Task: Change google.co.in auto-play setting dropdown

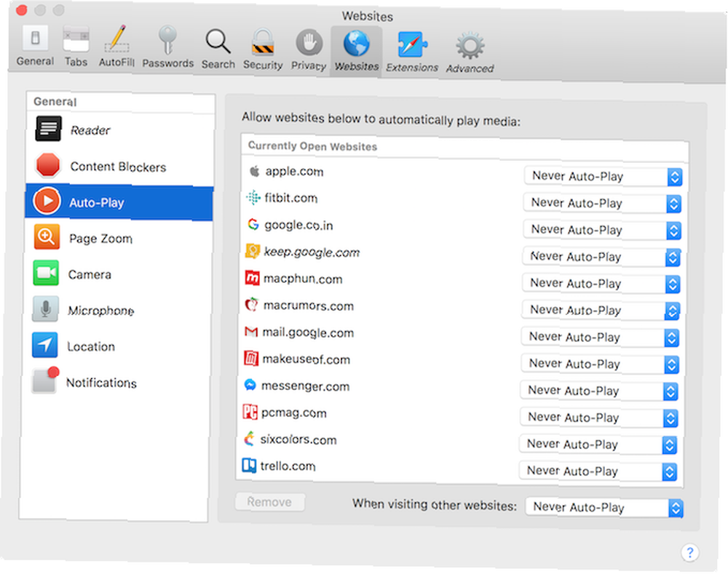Action: coord(602,230)
